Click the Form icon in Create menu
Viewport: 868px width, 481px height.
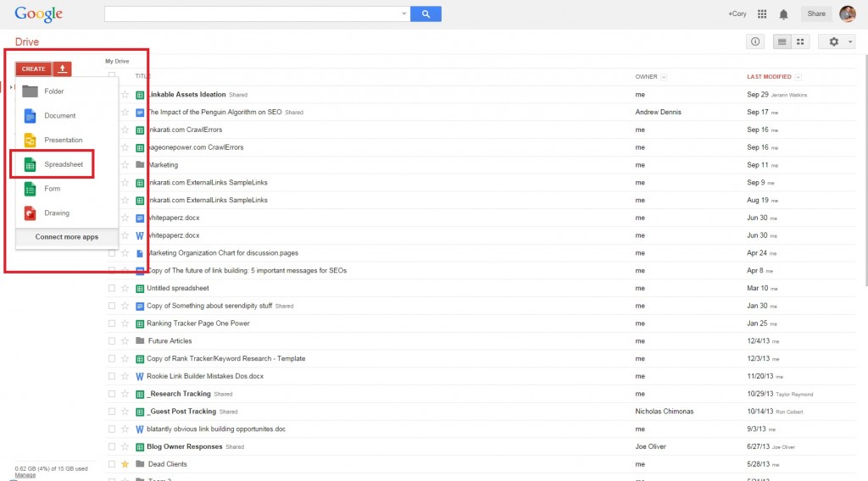pos(30,189)
